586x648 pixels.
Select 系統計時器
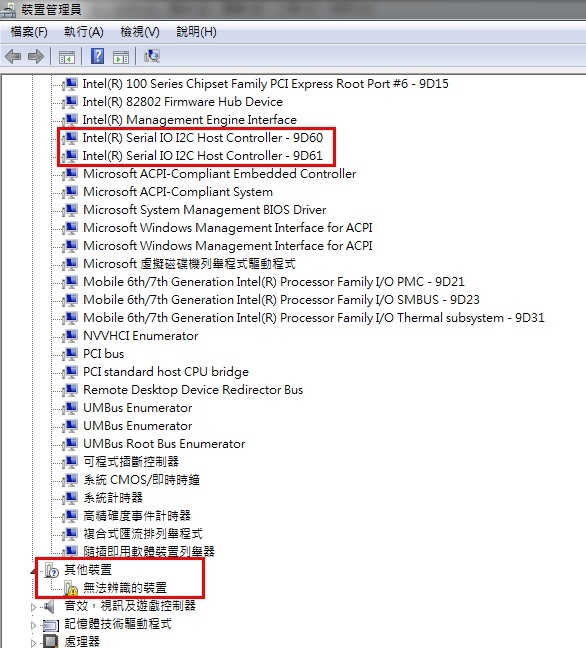pyautogui.click(x=113, y=498)
